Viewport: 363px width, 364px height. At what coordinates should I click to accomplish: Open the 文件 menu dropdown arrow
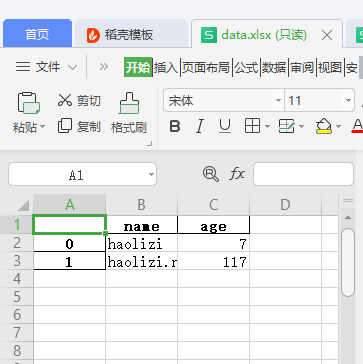tap(72, 67)
